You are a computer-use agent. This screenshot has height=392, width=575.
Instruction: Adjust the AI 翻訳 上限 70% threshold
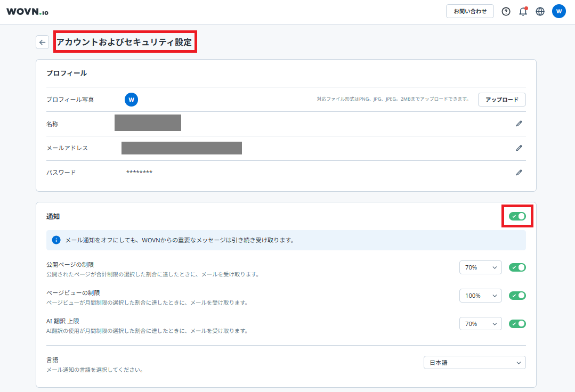point(480,323)
